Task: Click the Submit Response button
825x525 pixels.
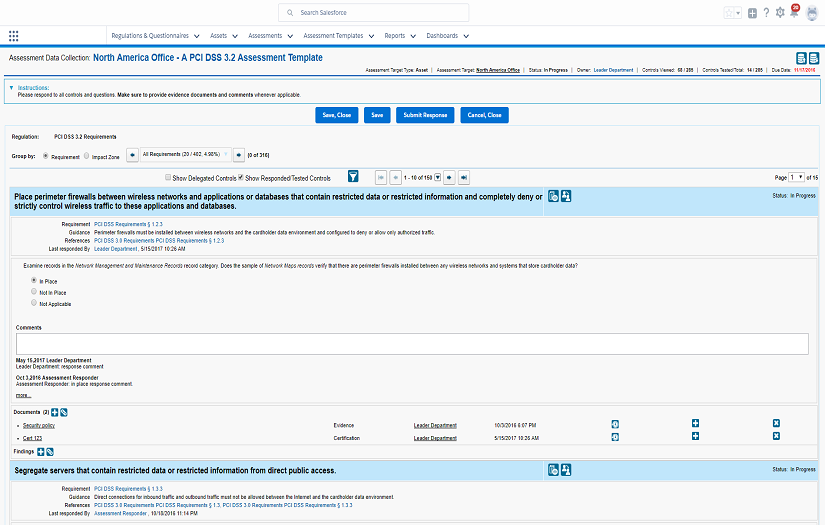Action: click(425, 115)
